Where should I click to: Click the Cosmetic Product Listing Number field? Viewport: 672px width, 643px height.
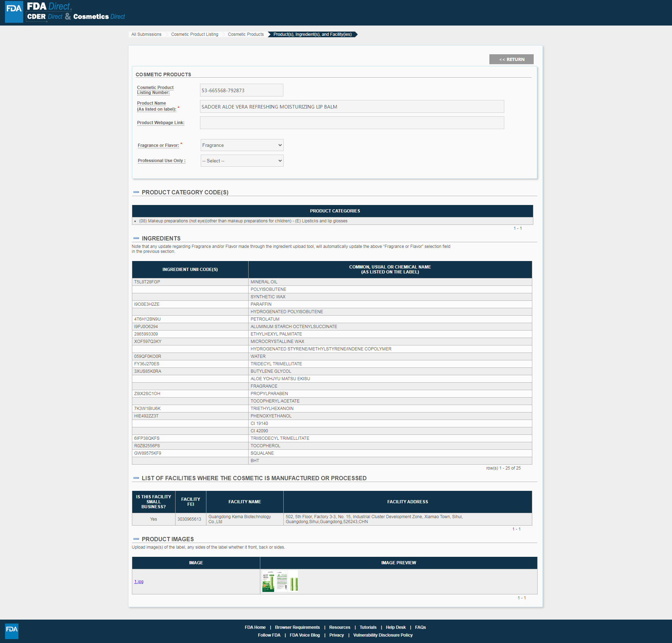pos(241,90)
